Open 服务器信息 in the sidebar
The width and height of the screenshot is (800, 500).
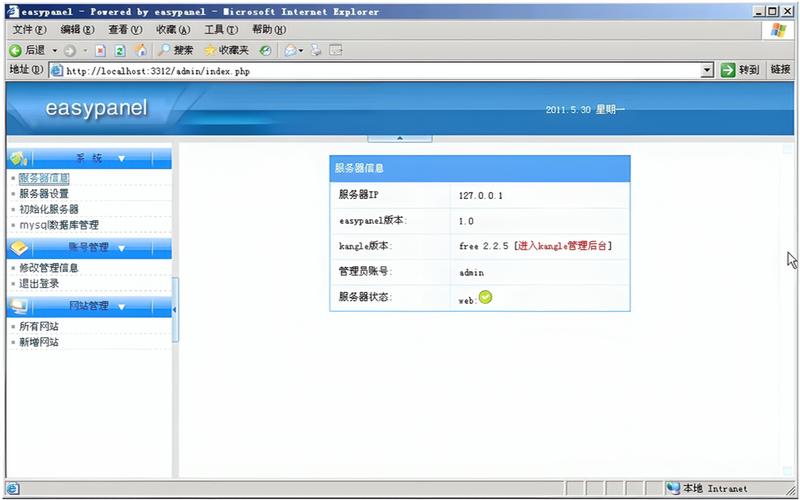click(44, 178)
